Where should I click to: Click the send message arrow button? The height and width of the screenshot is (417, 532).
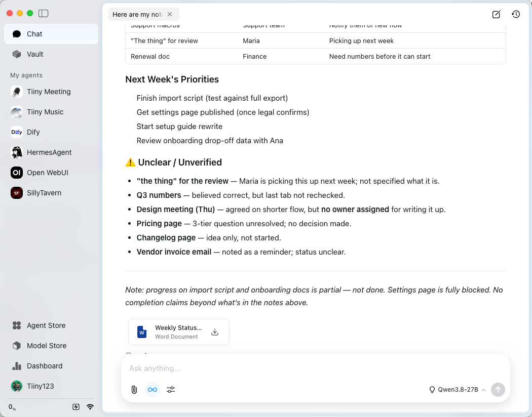tap(498, 390)
